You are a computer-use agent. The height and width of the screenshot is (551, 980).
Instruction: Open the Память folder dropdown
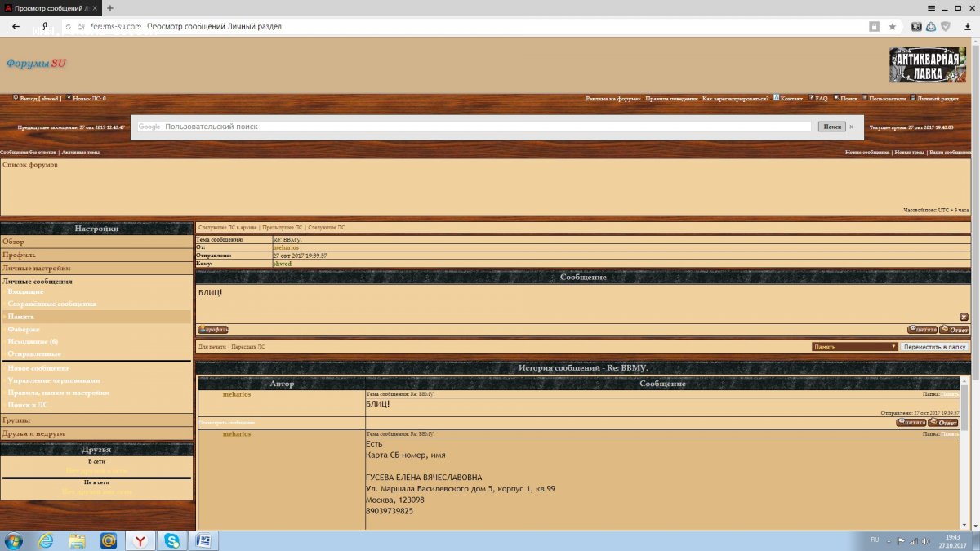(x=855, y=347)
